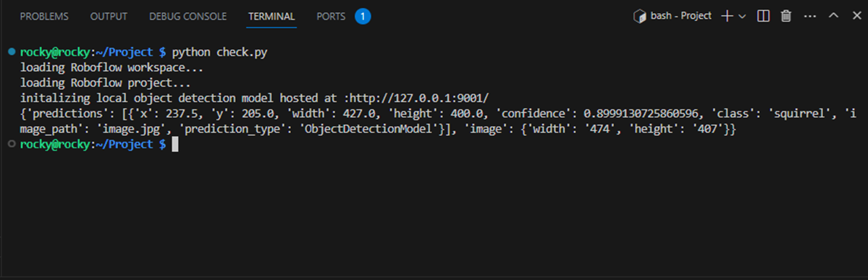
Task: Click the terminal cursor at the prompt
Action: click(x=175, y=145)
